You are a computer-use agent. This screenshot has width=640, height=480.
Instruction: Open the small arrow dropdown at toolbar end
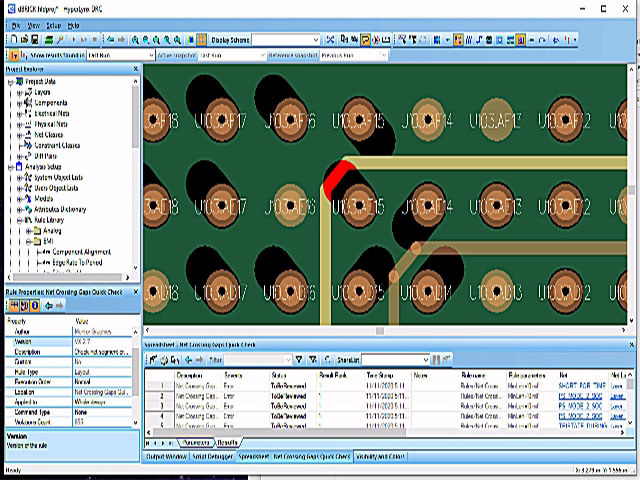575,40
